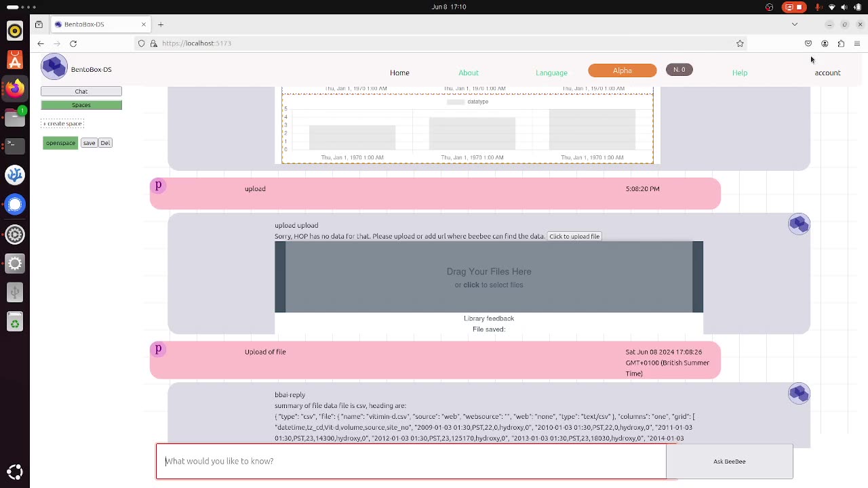Open the BeeBee avatar in the upload reply
The image size is (868, 488).
coord(799,224)
